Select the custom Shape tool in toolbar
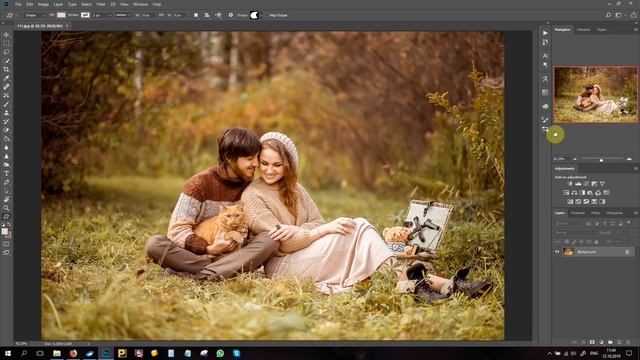This screenshot has width=640, height=360. pyautogui.click(x=6, y=217)
